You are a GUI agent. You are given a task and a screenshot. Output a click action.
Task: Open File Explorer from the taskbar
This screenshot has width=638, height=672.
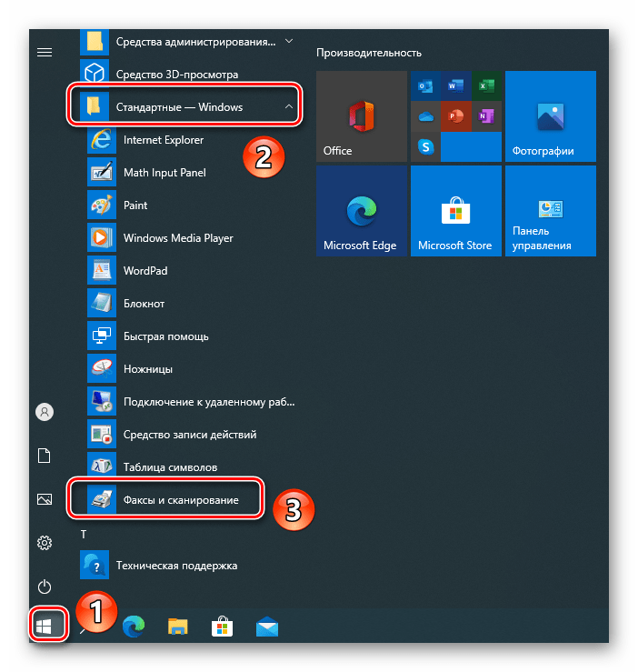click(178, 627)
